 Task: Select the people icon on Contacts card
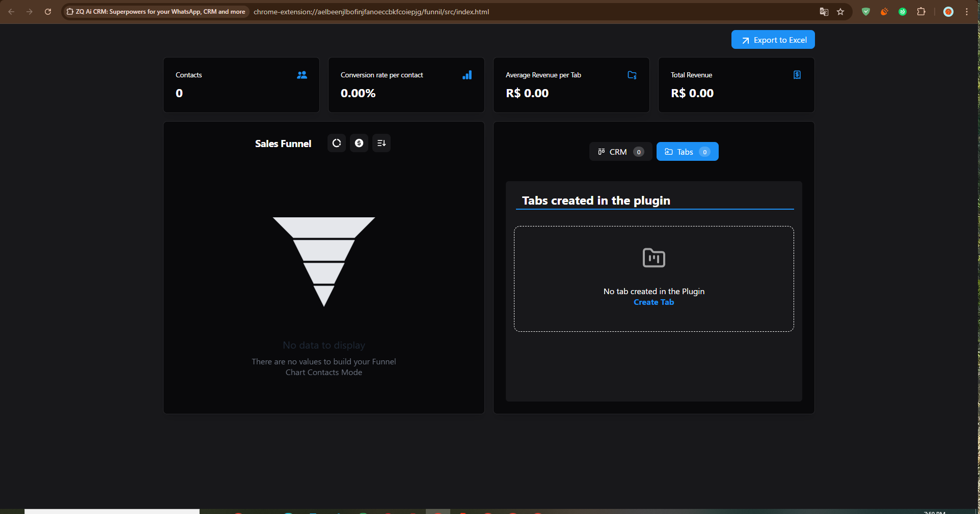coord(302,75)
